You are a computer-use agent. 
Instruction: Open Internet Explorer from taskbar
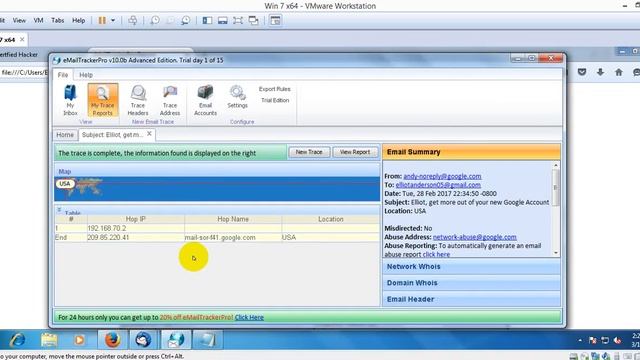pos(18,340)
